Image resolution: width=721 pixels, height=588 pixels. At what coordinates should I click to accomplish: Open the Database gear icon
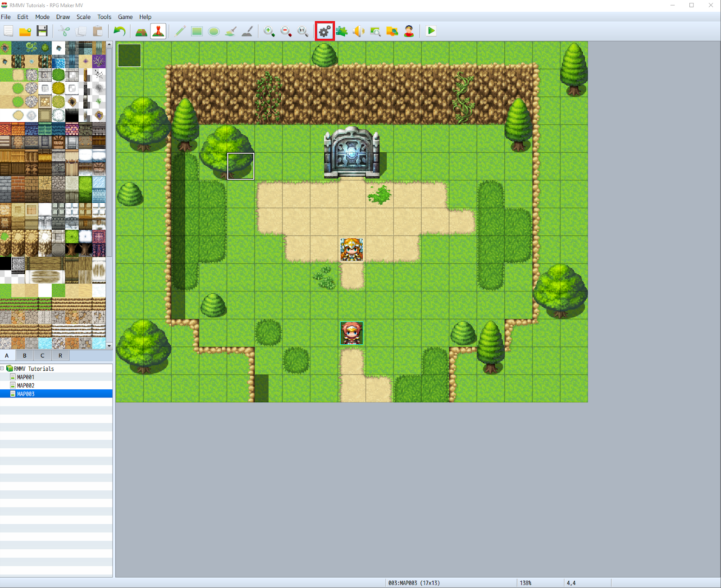tap(325, 31)
